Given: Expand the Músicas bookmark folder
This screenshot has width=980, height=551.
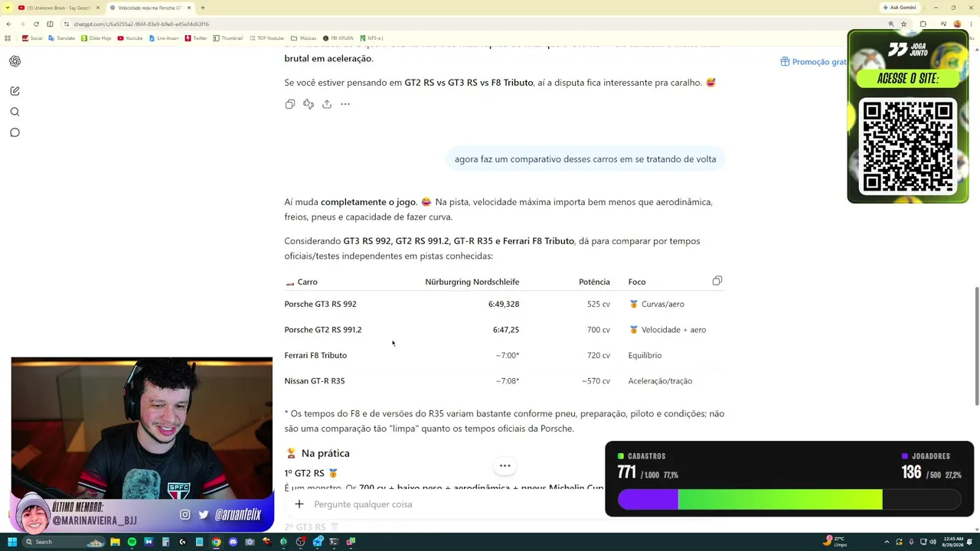Looking at the screenshot, I should pyautogui.click(x=304, y=37).
